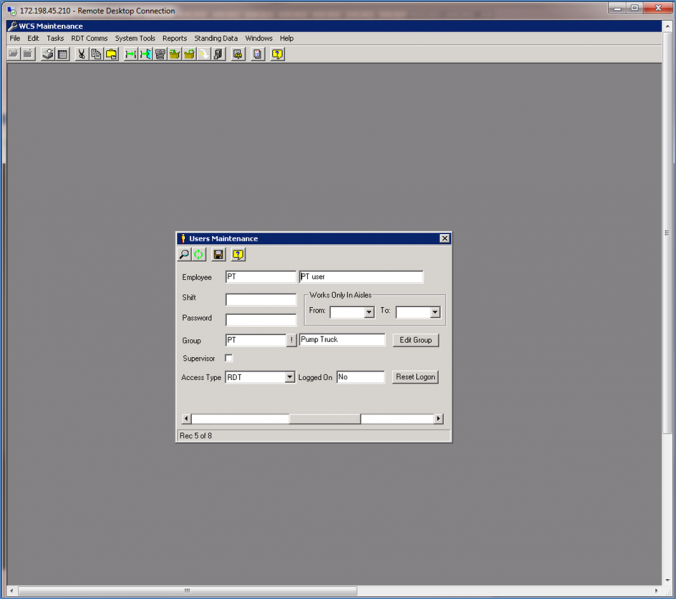Expand the Aisles From dropdown
This screenshot has height=599, width=676.
tap(369, 312)
